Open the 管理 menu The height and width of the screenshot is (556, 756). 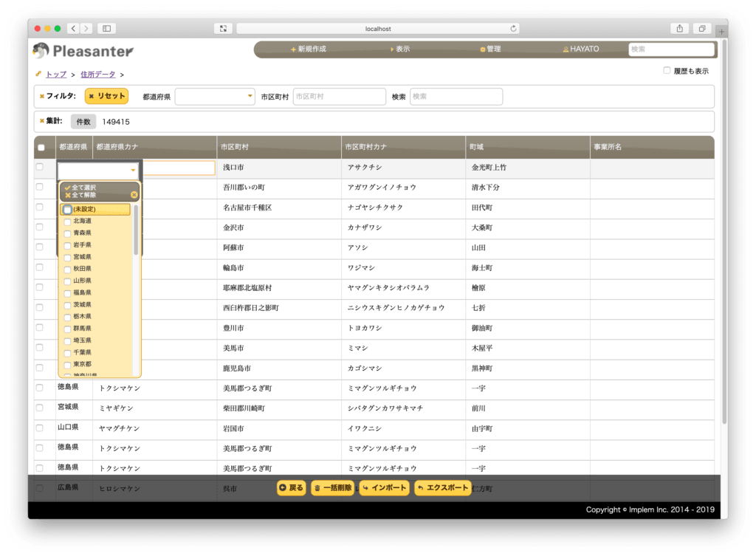tap(490, 49)
